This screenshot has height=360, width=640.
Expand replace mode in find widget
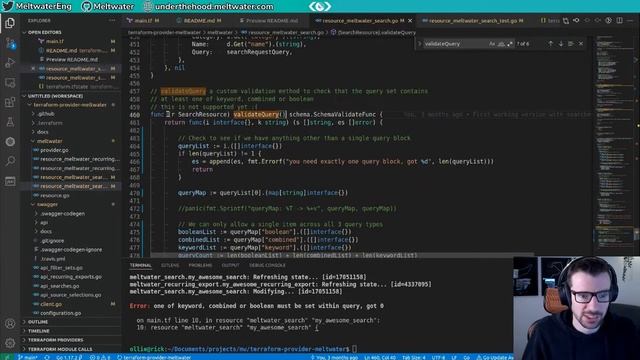pos(419,44)
